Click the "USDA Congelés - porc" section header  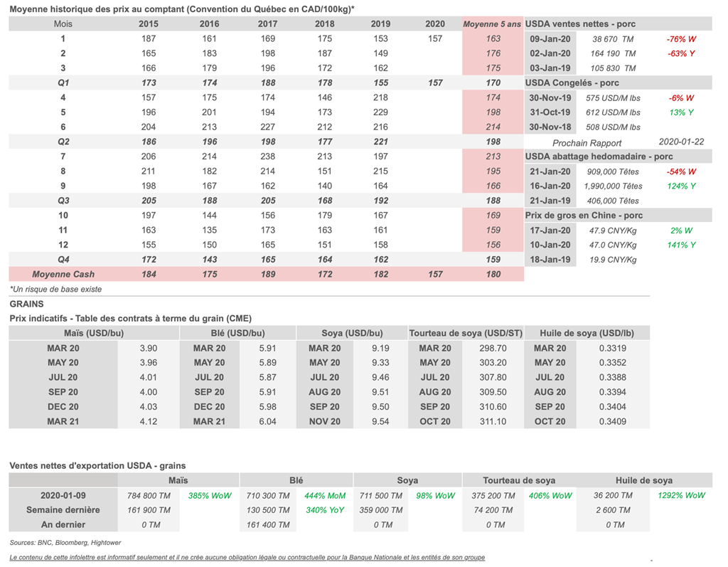point(572,83)
